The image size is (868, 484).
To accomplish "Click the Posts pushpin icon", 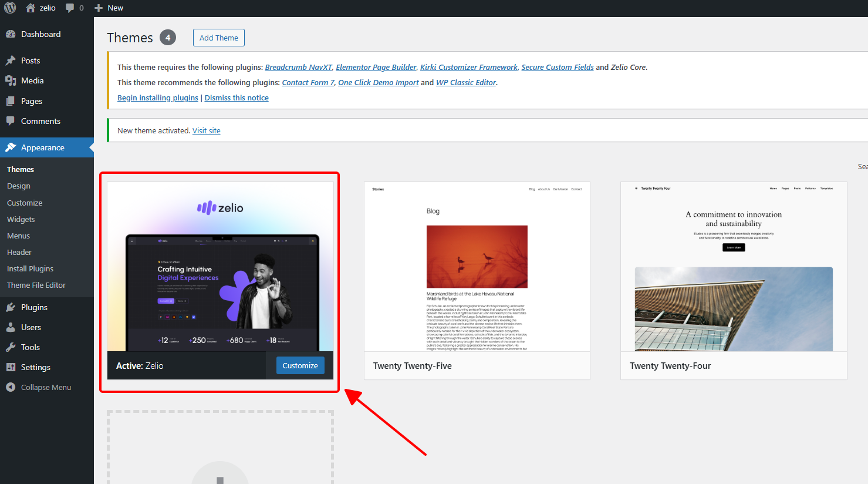I will [x=11, y=60].
